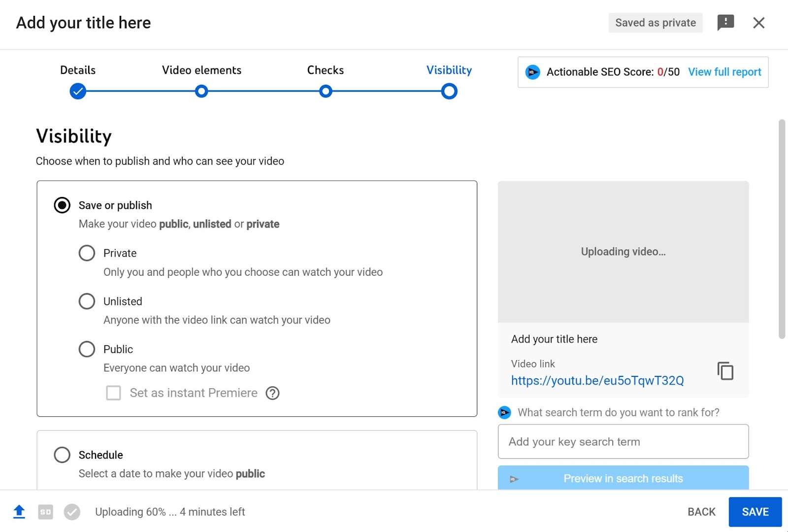Click the SD processing status icon
Image resolution: width=788 pixels, height=532 pixels.
pos(45,512)
